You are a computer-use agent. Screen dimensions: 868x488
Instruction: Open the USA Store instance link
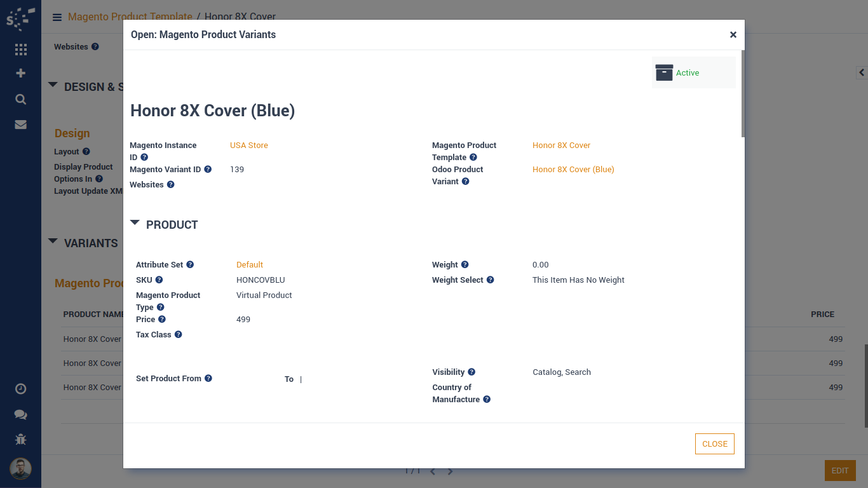(x=248, y=146)
